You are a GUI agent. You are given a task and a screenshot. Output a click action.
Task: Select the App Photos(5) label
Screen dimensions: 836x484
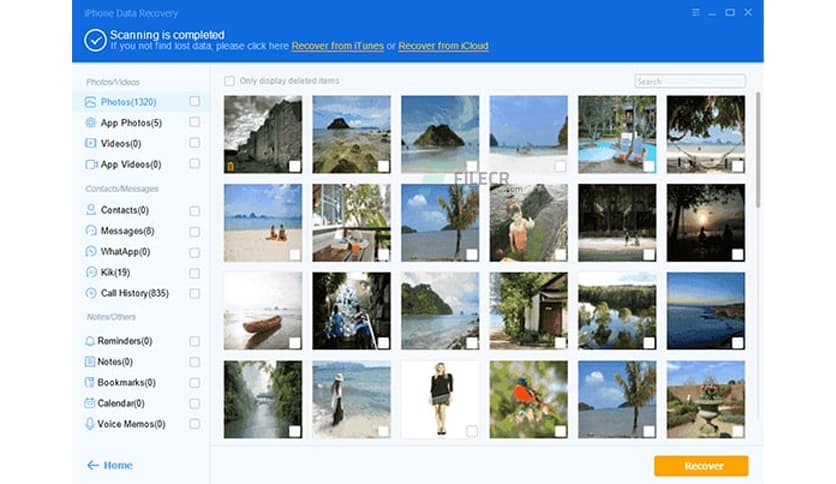click(x=131, y=123)
